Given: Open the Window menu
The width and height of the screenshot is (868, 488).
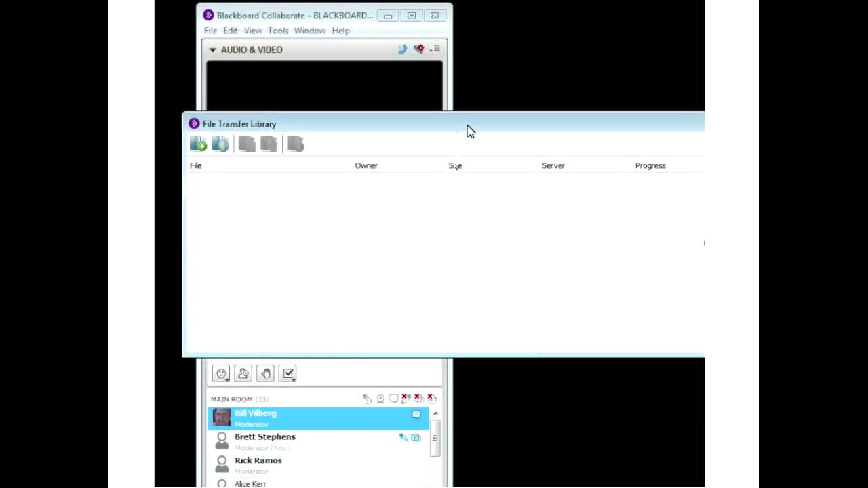Looking at the screenshot, I should click(310, 30).
